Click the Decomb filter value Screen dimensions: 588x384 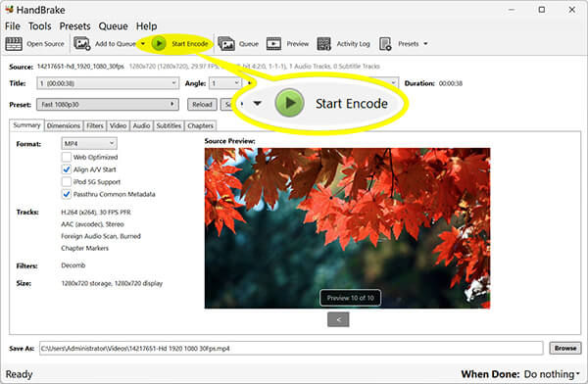tap(73, 265)
